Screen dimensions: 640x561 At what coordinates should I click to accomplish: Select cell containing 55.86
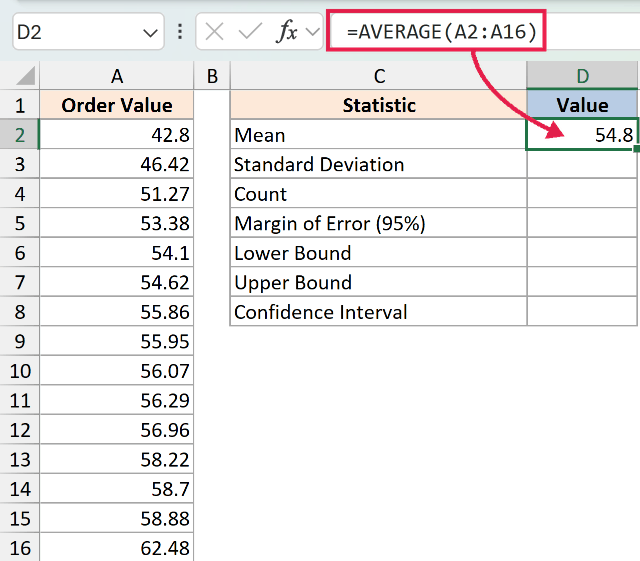116,312
